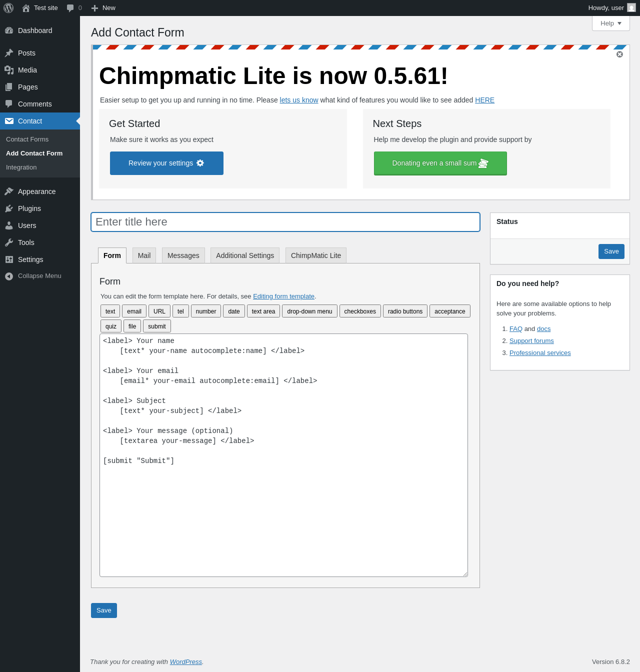Open the HERE link in notice
Screen dimensions: 640x672
tap(484, 100)
